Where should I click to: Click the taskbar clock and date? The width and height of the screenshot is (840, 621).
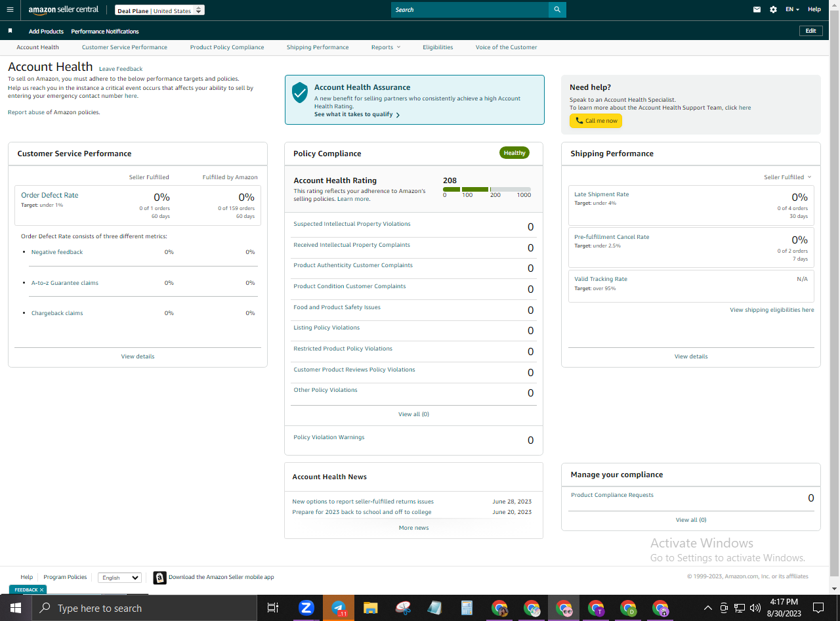coord(784,608)
